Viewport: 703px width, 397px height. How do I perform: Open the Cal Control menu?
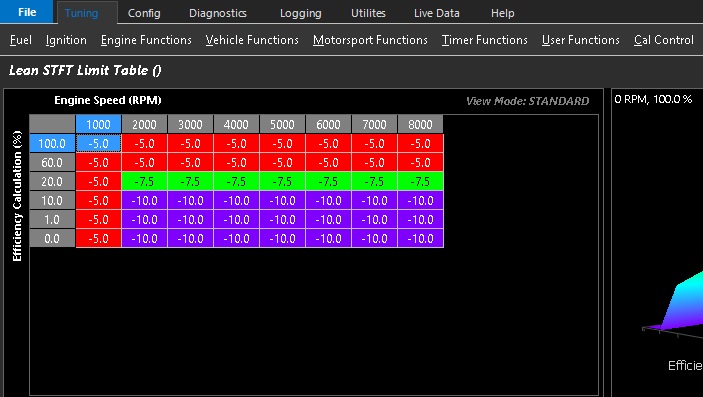pos(664,40)
